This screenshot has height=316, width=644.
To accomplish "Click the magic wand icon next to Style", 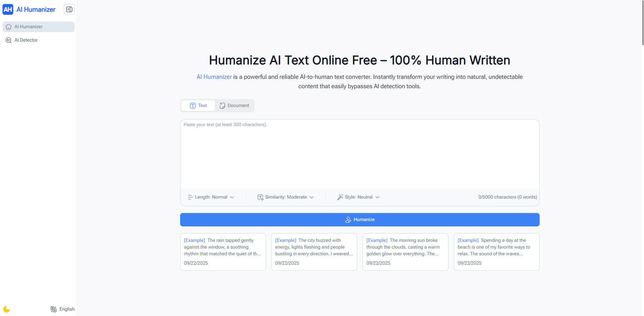I will click(340, 197).
